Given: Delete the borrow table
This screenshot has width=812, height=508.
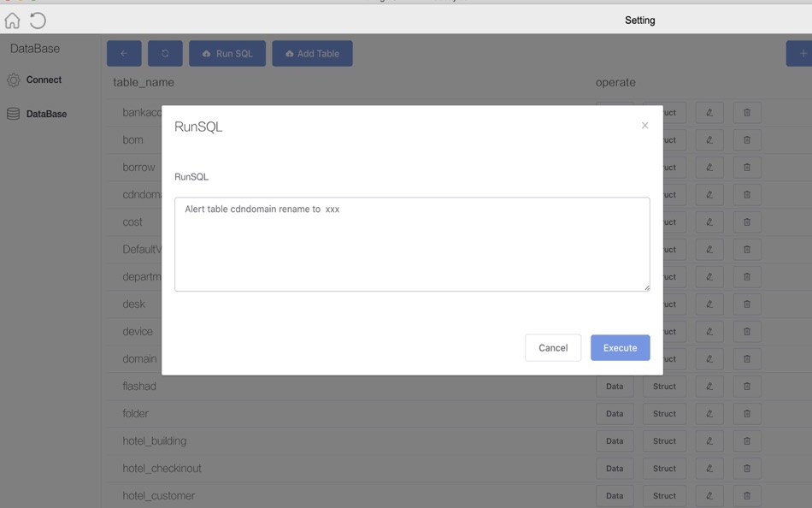Looking at the screenshot, I should [747, 168].
